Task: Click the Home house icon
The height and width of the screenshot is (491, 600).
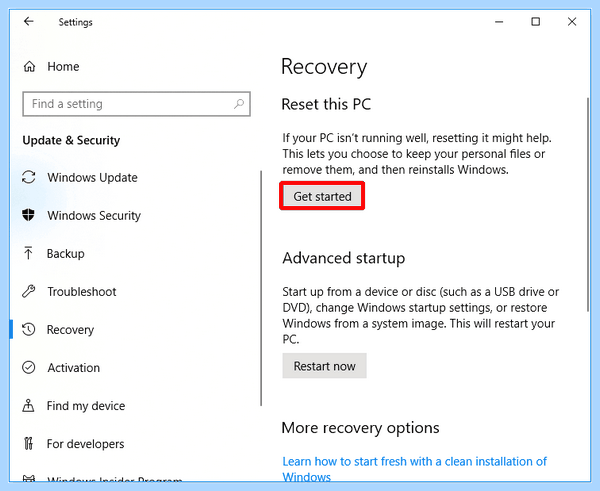Action: pos(29,67)
